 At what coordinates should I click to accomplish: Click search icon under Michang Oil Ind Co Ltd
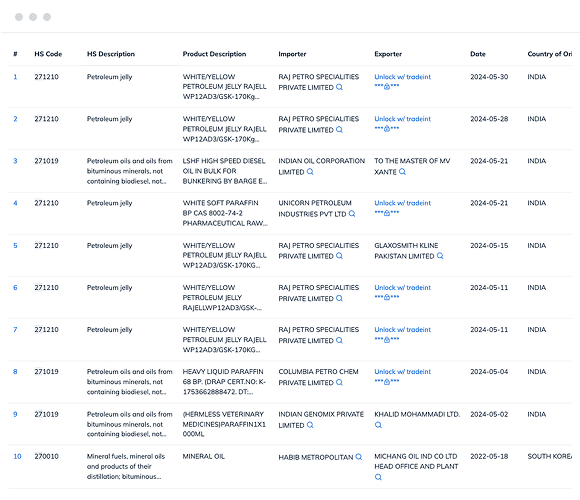378,477
